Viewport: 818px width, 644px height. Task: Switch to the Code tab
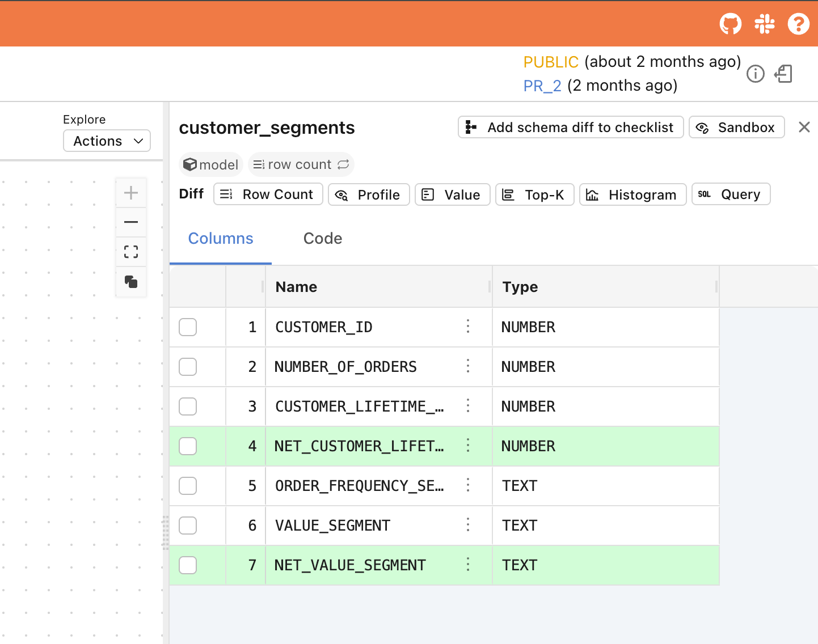pos(322,239)
